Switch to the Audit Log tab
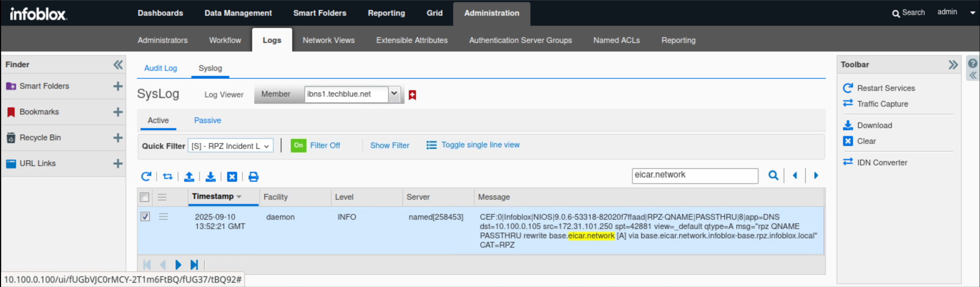 click(161, 68)
